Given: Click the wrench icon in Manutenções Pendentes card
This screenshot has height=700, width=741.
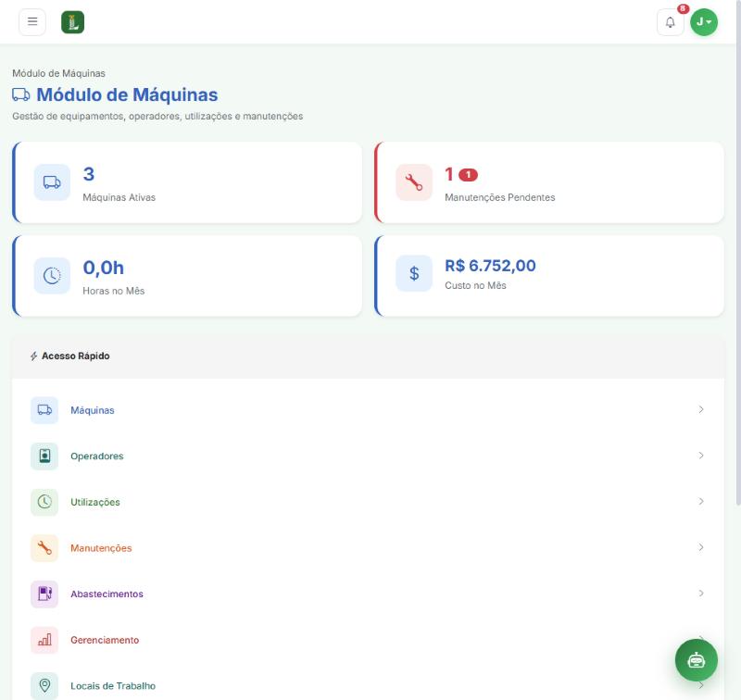Looking at the screenshot, I should click(414, 182).
